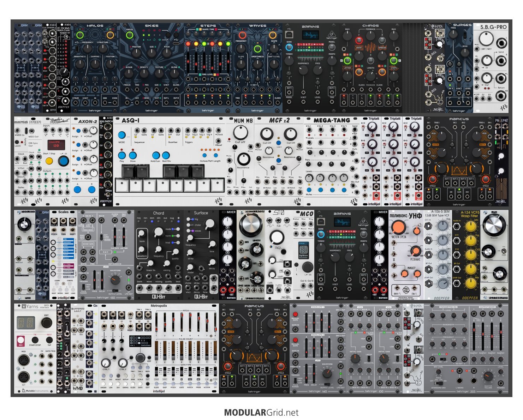Image resolution: width=523 pixels, height=420 pixels.
Task: Click the Out A jack on MCO
Action: click(x=303, y=286)
